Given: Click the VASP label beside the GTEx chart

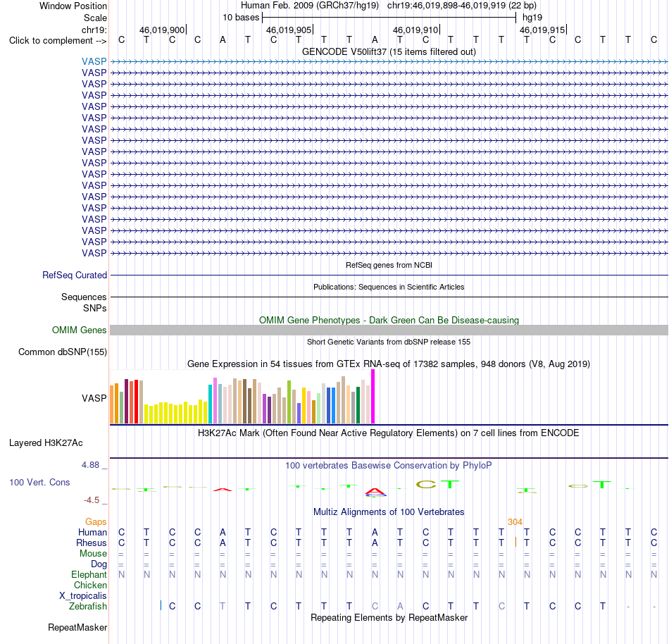Looking at the screenshot, I should (94, 398).
